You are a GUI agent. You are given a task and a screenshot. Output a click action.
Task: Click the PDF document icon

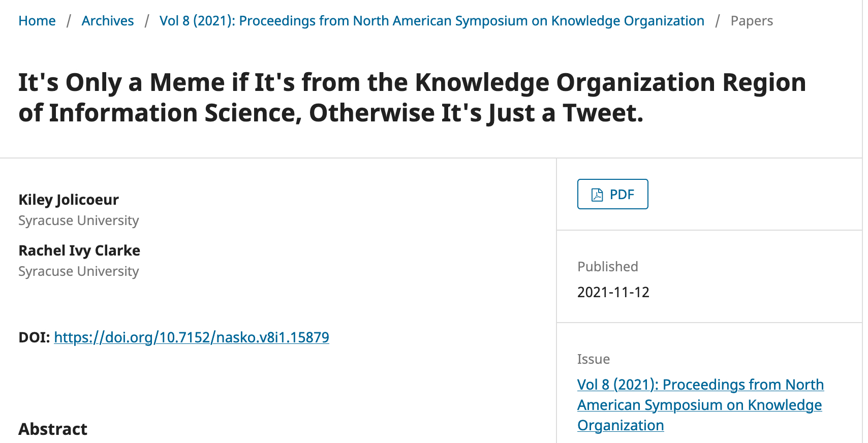tap(597, 195)
